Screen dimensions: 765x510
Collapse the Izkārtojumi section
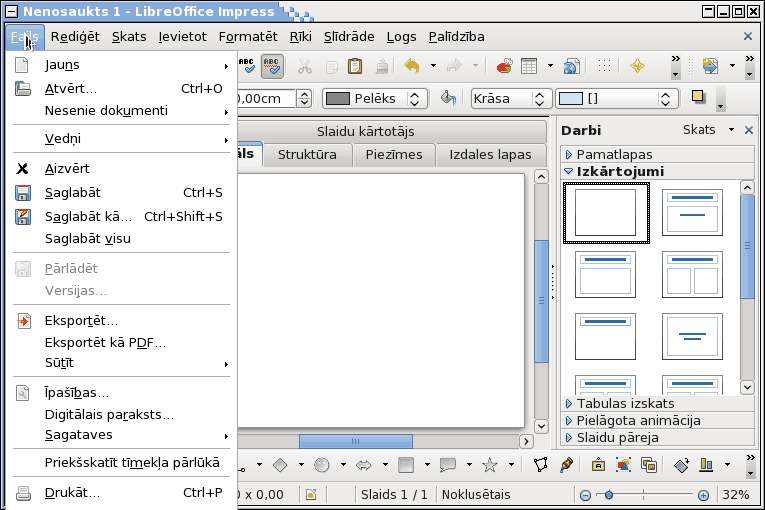(657, 172)
